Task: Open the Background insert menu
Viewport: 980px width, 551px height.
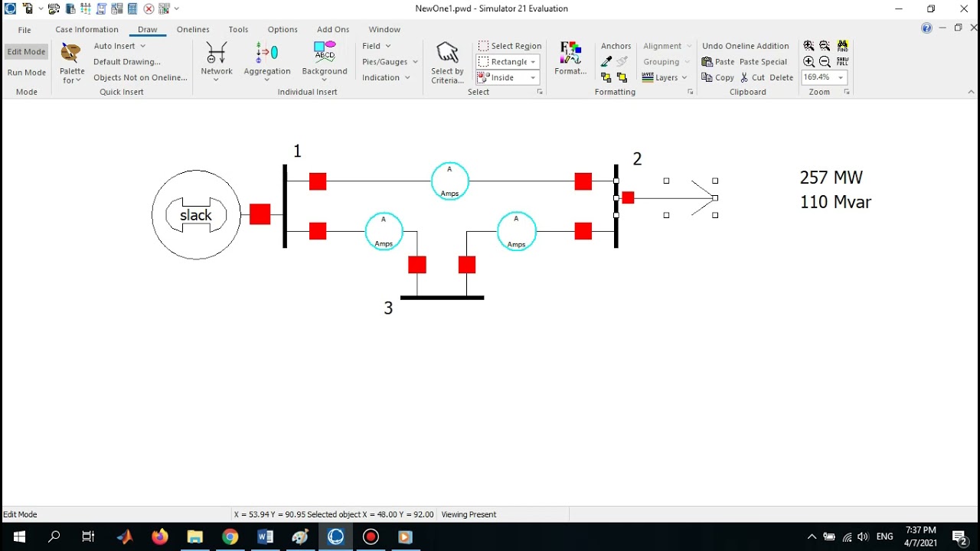Action: (x=325, y=61)
